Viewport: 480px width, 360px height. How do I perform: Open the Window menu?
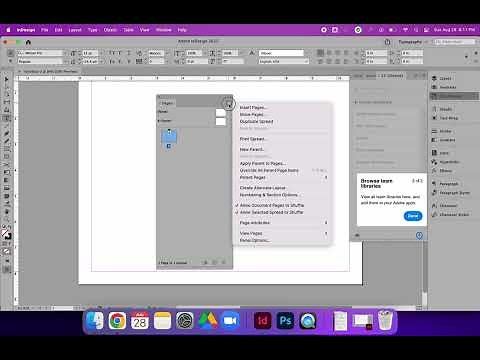click(x=163, y=30)
